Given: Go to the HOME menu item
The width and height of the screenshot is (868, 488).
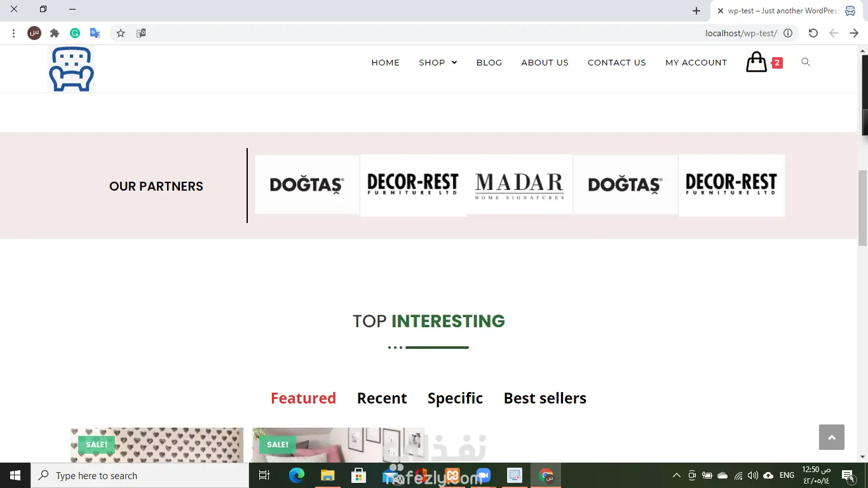Looking at the screenshot, I should coord(386,62).
